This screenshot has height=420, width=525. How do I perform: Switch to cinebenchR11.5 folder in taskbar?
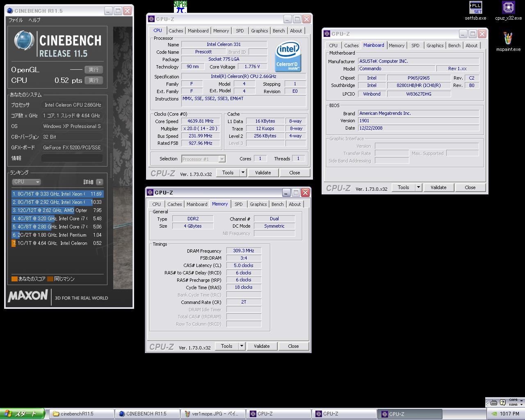click(81, 414)
